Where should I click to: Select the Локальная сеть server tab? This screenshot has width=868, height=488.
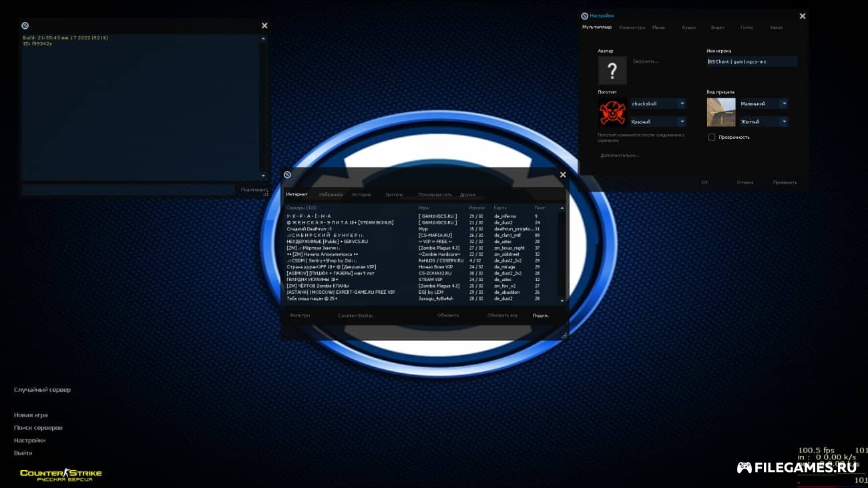point(435,194)
